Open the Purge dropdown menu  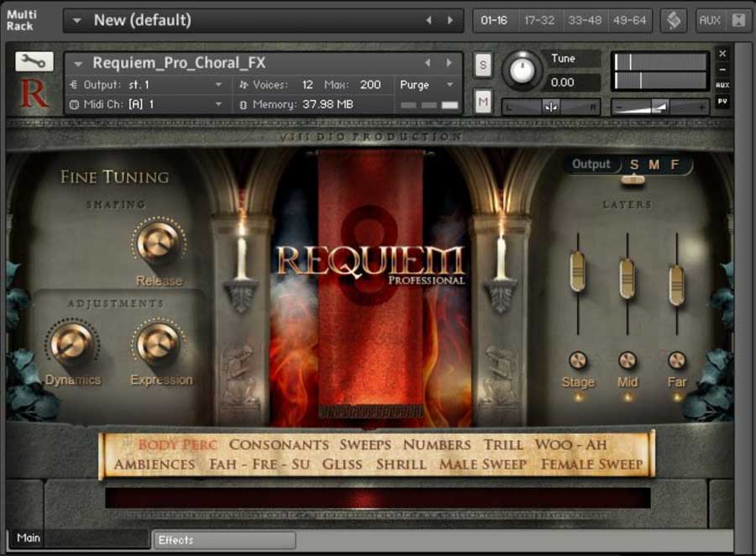tap(427, 85)
